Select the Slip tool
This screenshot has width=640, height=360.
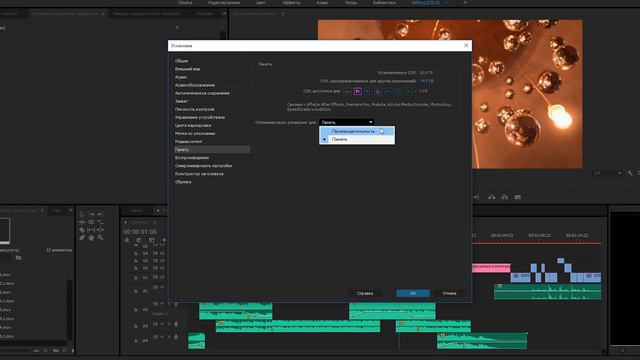click(x=91, y=230)
